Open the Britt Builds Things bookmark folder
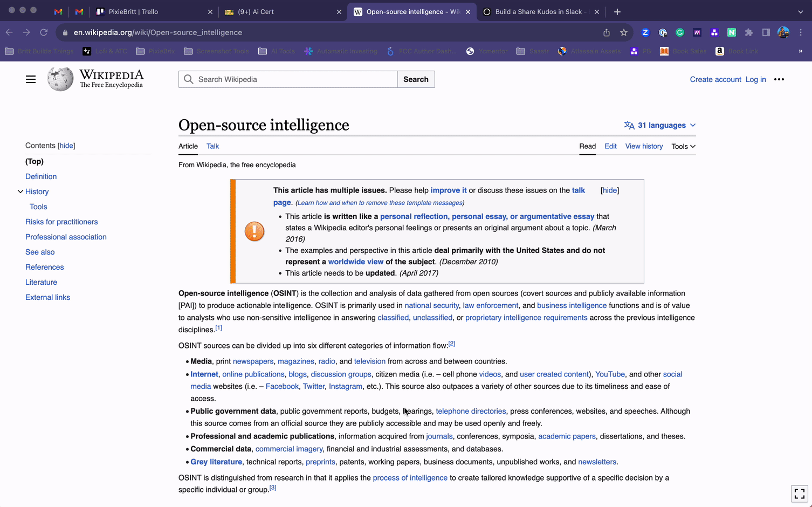812x507 pixels. [x=39, y=51]
